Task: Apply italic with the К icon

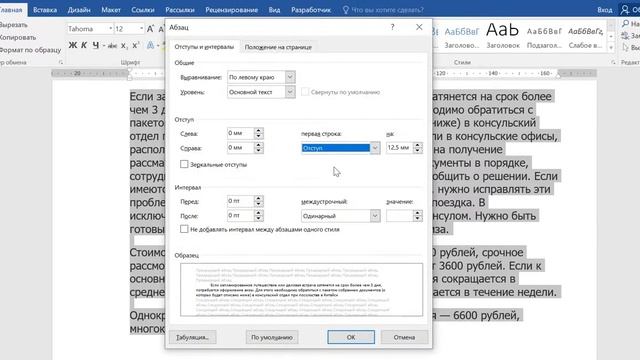Action: click(84, 45)
